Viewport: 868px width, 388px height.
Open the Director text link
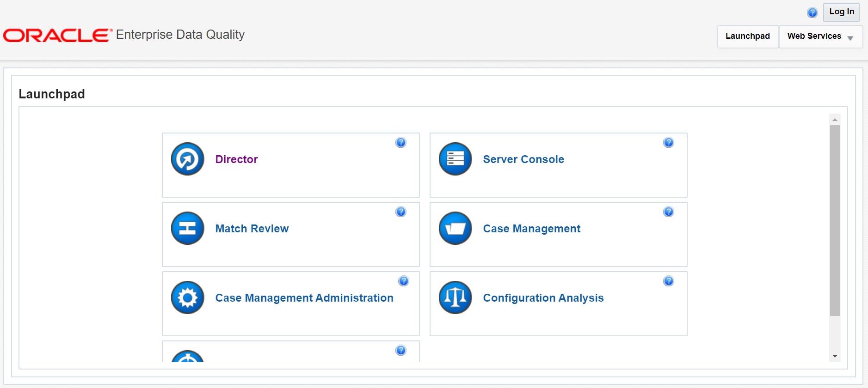(x=236, y=159)
